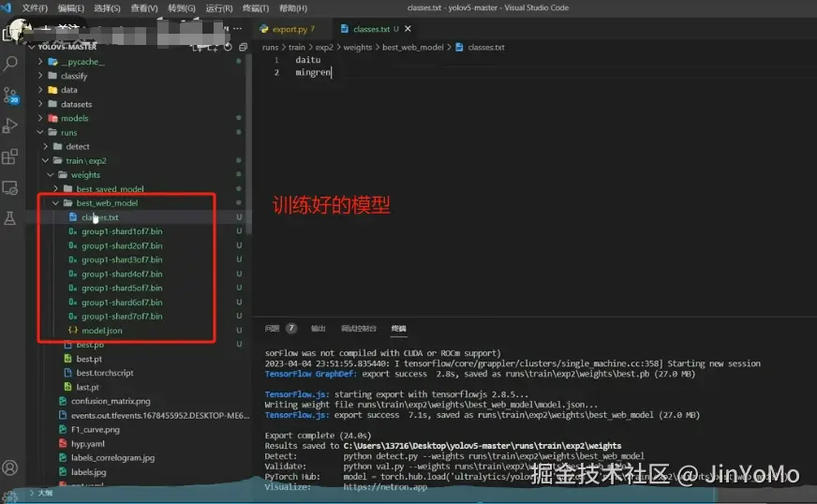Open the 文件(F) menu
The width and height of the screenshot is (817, 504).
tap(35, 7)
